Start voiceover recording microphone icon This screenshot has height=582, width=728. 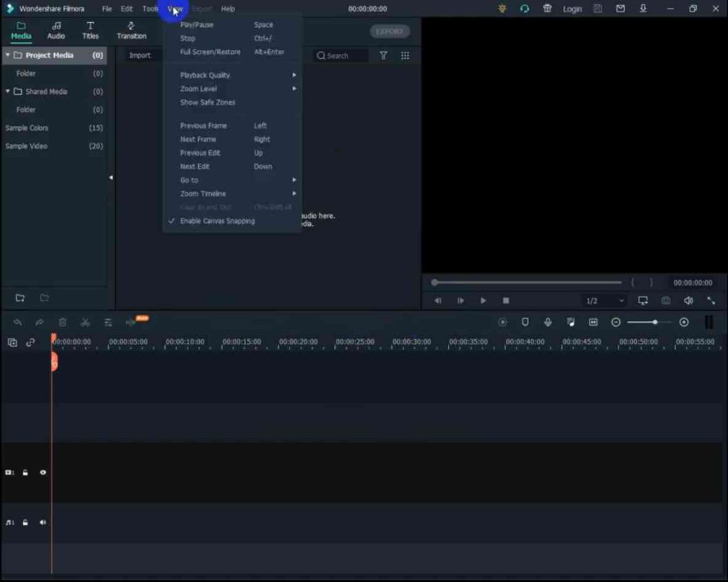tap(548, 322)
